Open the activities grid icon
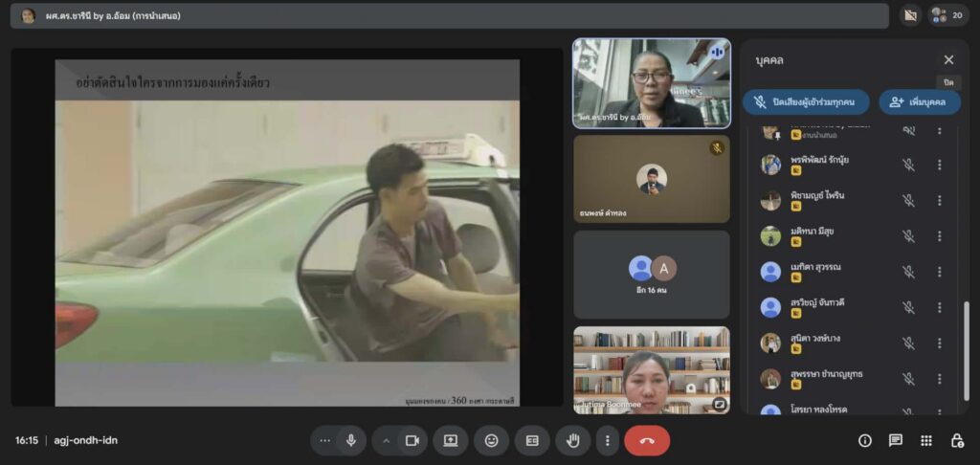This screenshot has height=465, width=980. pos(926,440)
